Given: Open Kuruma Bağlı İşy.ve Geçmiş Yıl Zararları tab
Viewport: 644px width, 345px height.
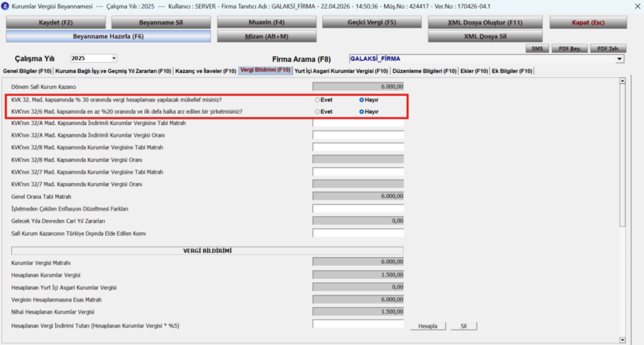Looking at the screenshot, I should [x=113, y=71].
